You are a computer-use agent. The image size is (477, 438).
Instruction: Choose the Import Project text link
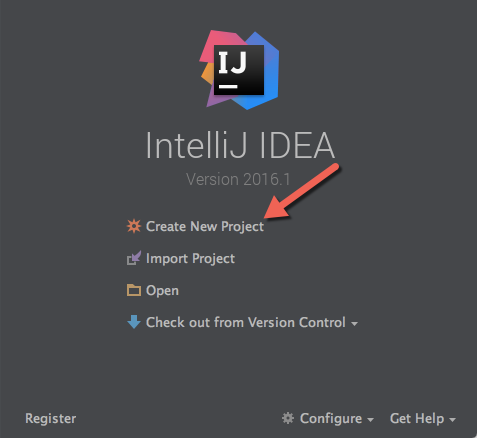click(190, 259)
